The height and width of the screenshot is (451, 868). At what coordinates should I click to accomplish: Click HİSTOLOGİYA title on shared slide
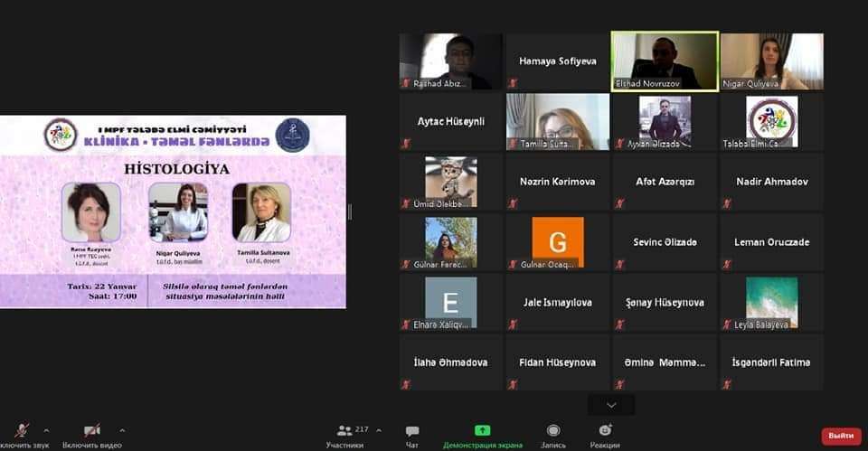(176, 169)
